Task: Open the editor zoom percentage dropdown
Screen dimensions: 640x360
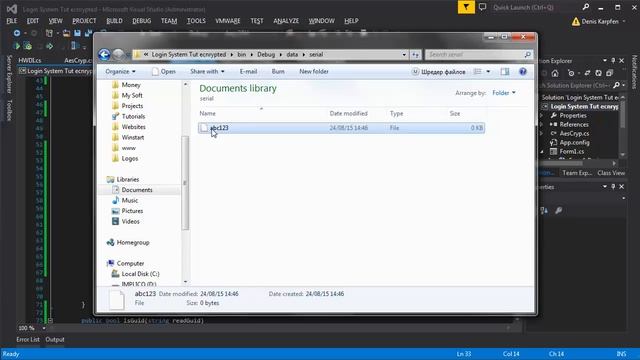Action: point(44,328)
